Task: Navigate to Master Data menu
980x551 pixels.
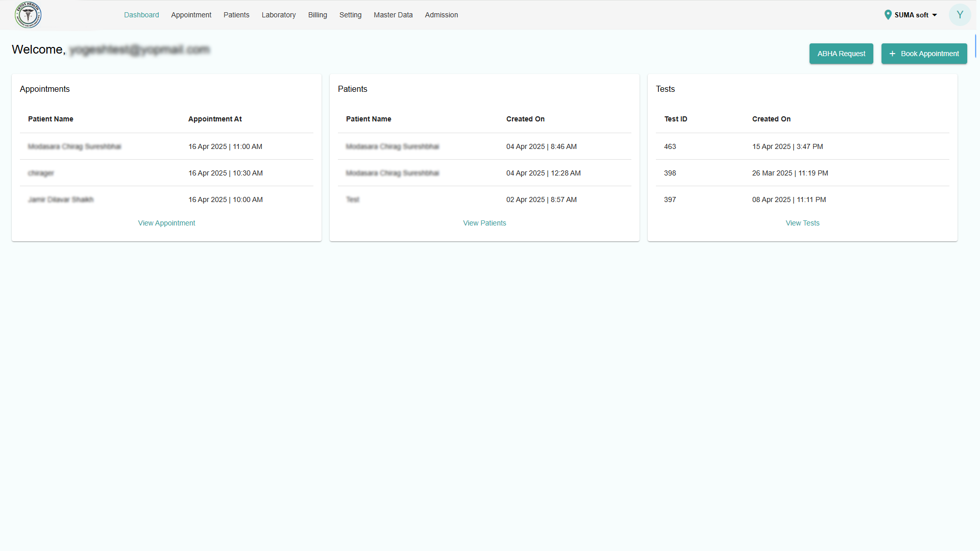Action: point(393,15)
